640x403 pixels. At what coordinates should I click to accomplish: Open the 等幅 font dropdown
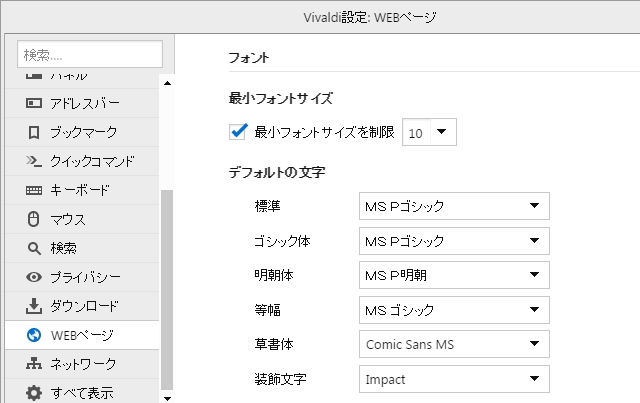pyautogui.click(x=454, y=310)
